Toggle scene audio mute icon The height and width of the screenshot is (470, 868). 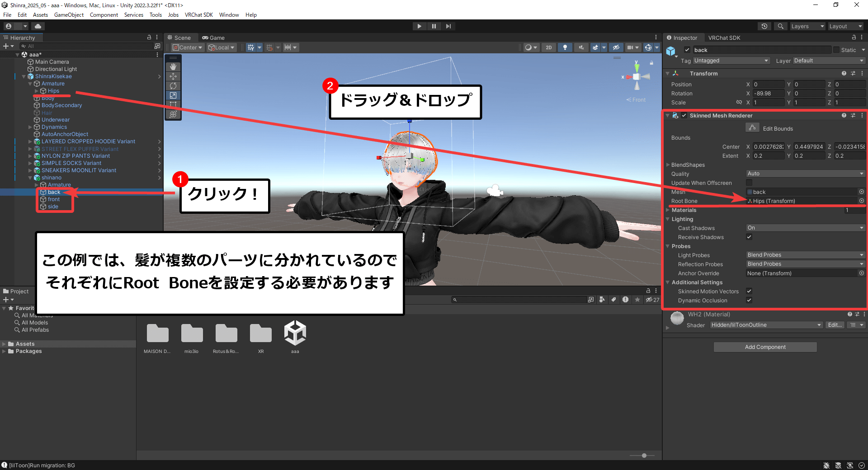(x=581, y=47)
